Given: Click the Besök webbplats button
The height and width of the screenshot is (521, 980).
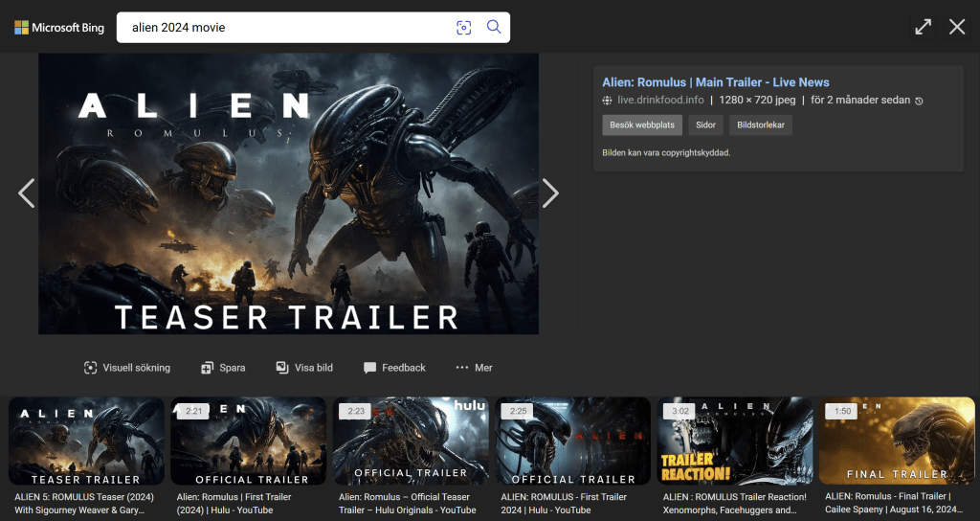Looking at the screenshot, I should (641, 125).
